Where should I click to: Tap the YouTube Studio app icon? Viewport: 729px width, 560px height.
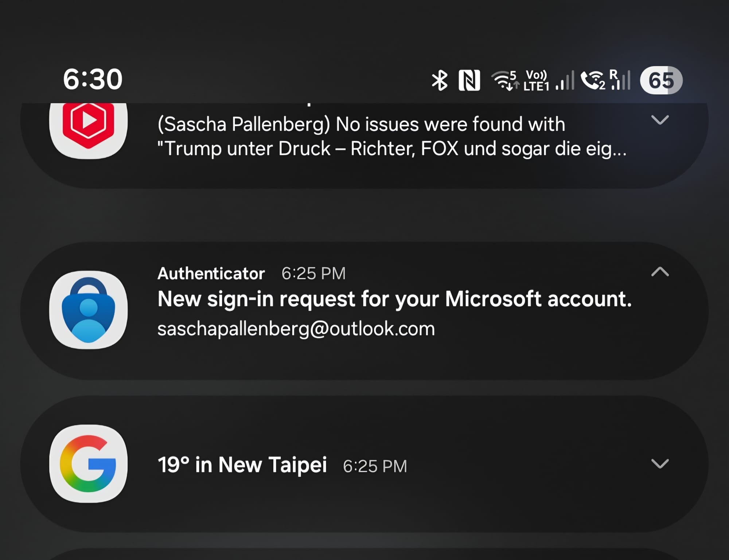point(88,126)
